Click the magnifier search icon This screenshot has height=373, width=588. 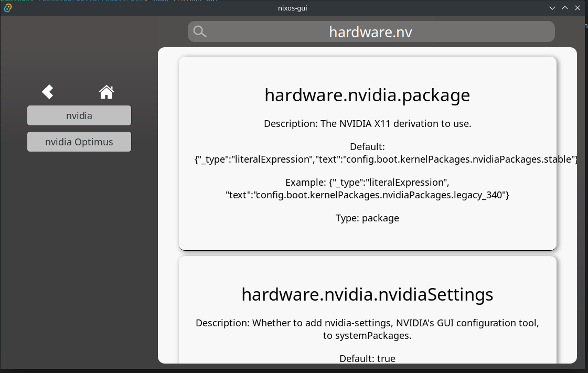click(x=200, y=31)
